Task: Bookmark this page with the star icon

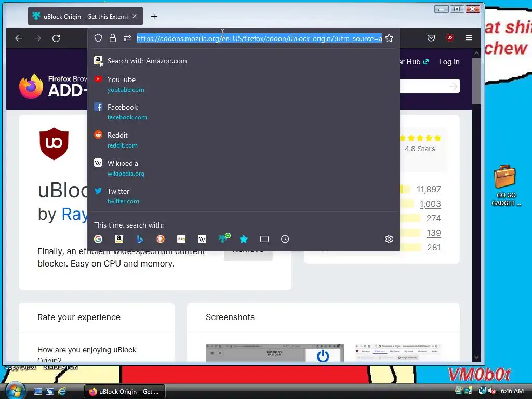Action: (389, 38)
